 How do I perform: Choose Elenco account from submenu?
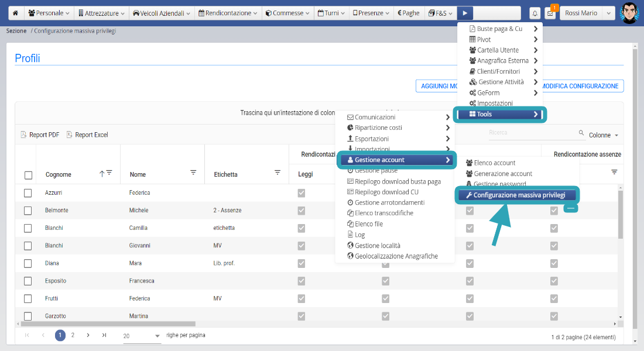[x=494, y=163]
